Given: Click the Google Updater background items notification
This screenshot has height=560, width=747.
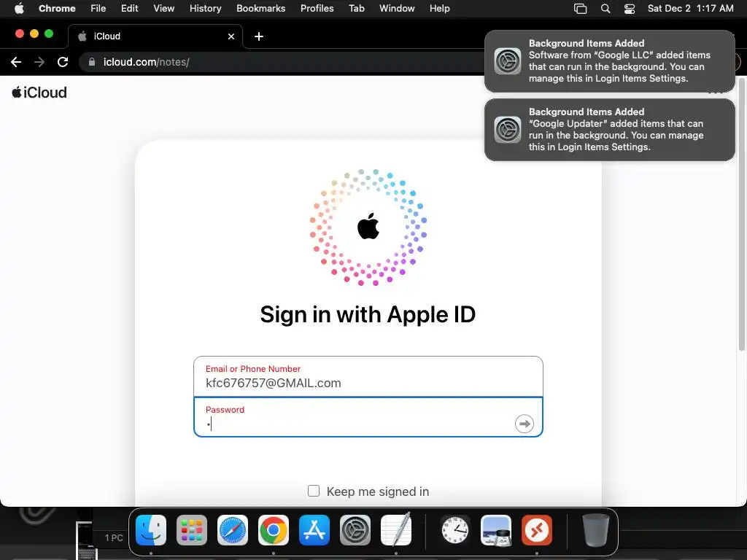Looking at the screenshot, I should point(610,130).
